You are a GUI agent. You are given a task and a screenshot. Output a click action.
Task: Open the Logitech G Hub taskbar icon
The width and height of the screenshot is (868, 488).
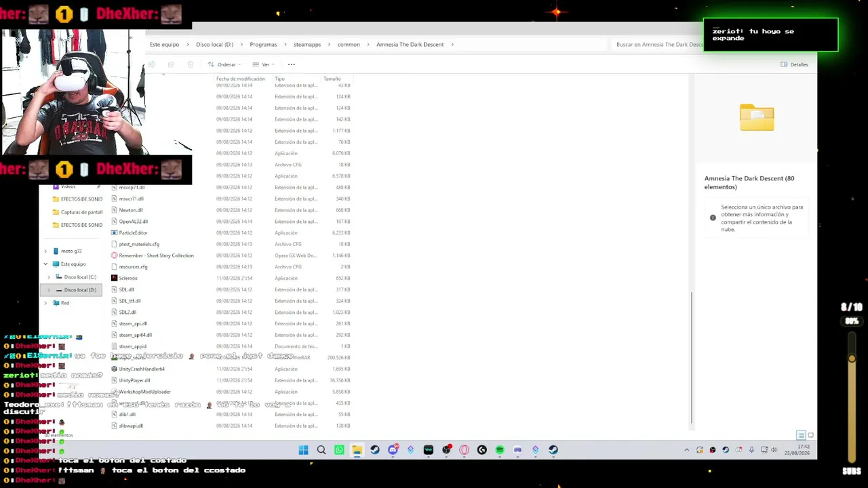482,450
